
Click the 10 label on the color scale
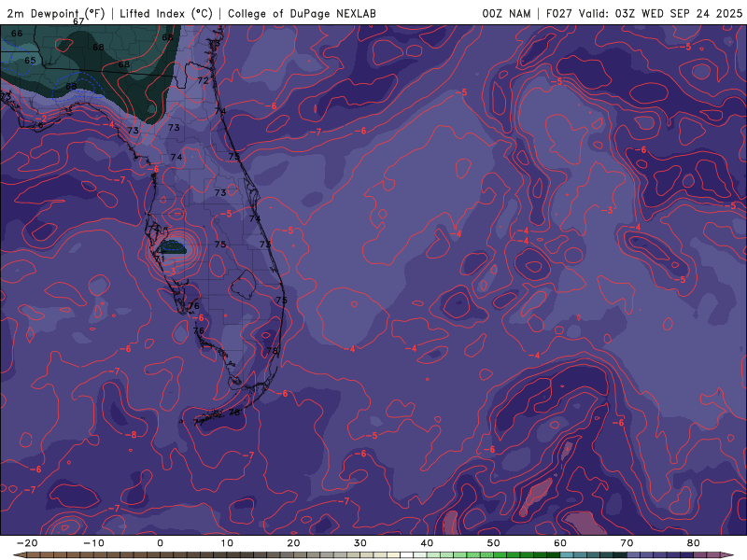point(227,543)
